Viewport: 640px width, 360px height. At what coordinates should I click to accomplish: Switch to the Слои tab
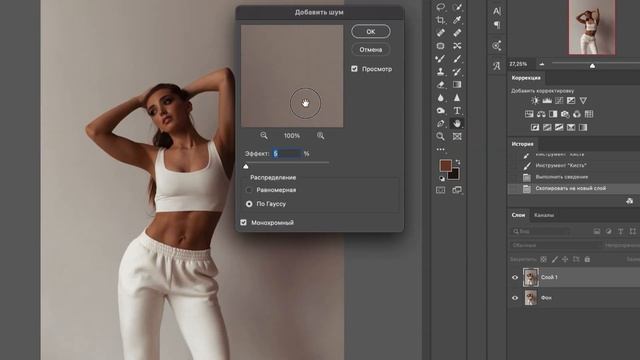click(x=518, y=215)
